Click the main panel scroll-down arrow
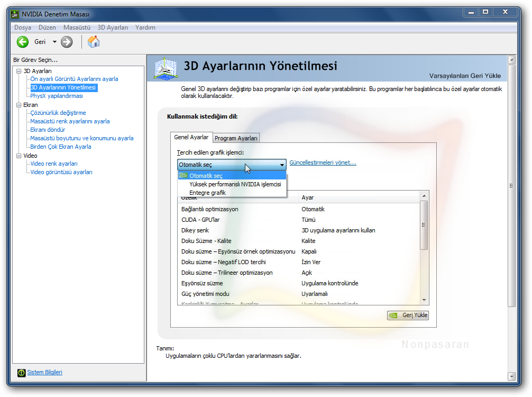 pos(512,376)
